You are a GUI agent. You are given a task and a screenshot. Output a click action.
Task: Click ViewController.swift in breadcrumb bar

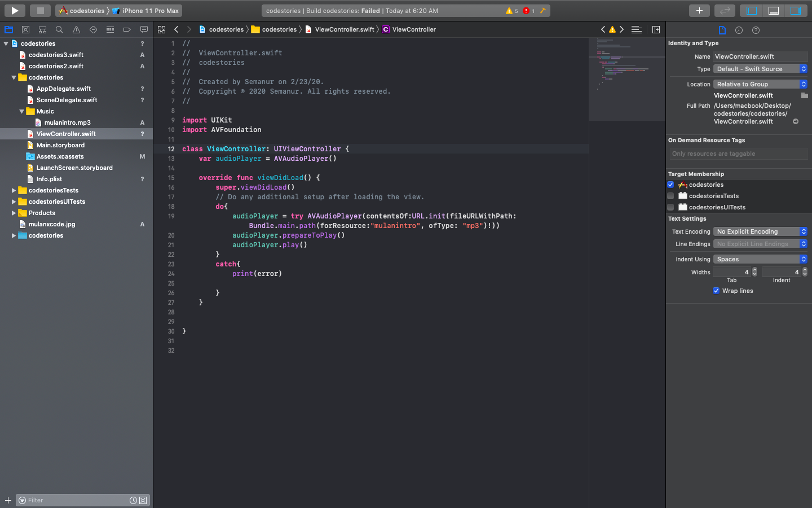point(344,29)
